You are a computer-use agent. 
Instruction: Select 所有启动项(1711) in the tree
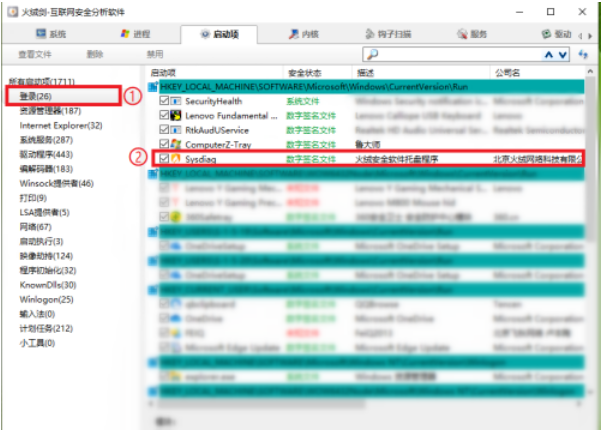pyautogui.click(x=42, y=81)
